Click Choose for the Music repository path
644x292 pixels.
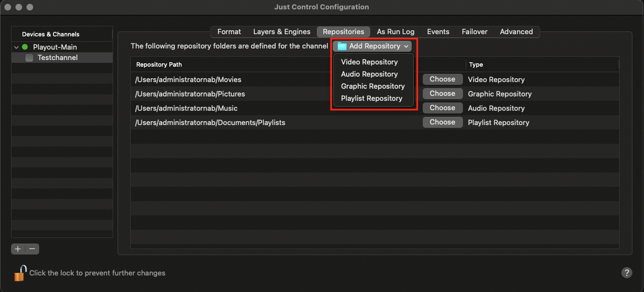[443, 108]
